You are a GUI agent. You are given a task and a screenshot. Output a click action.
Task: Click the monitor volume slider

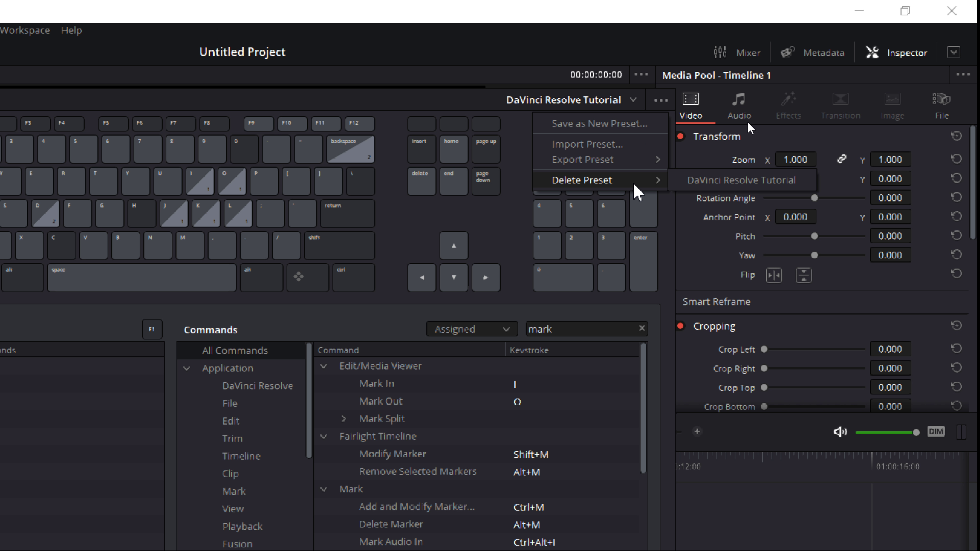(x=887, y=432)
